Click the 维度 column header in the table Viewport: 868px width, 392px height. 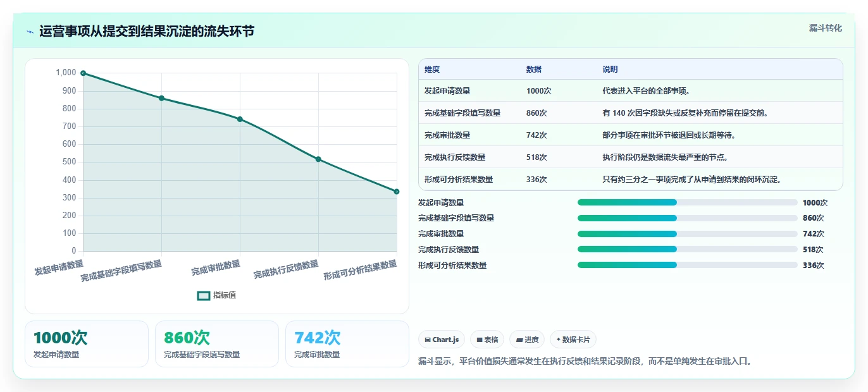[432, 70]
